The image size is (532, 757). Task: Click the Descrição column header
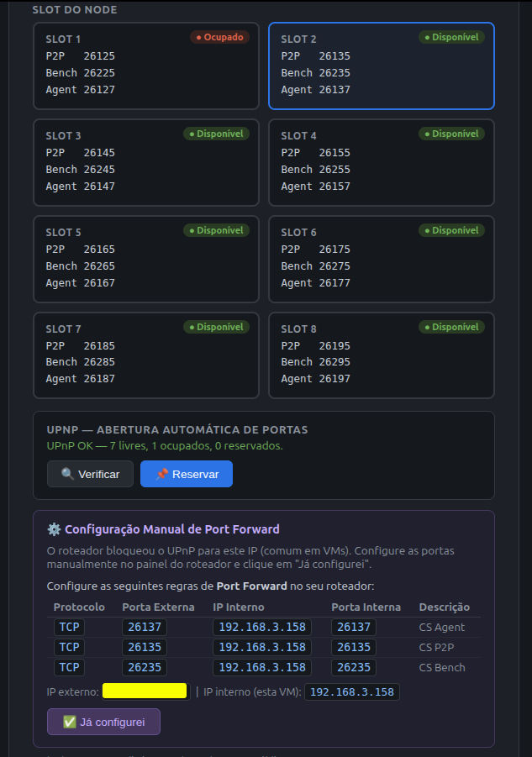point(444,607)
